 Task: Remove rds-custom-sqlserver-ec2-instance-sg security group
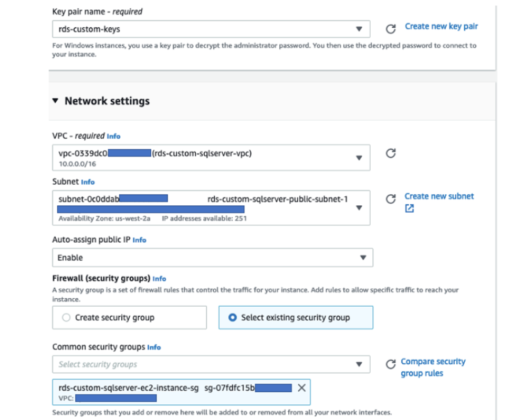(301, 388)
